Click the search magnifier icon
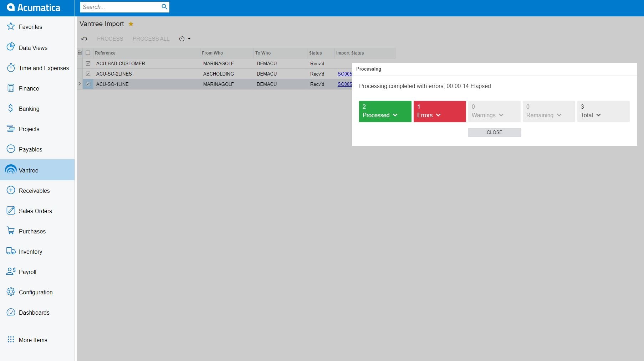The height and width of the screenshot is (361, 644). click(164, 7)
